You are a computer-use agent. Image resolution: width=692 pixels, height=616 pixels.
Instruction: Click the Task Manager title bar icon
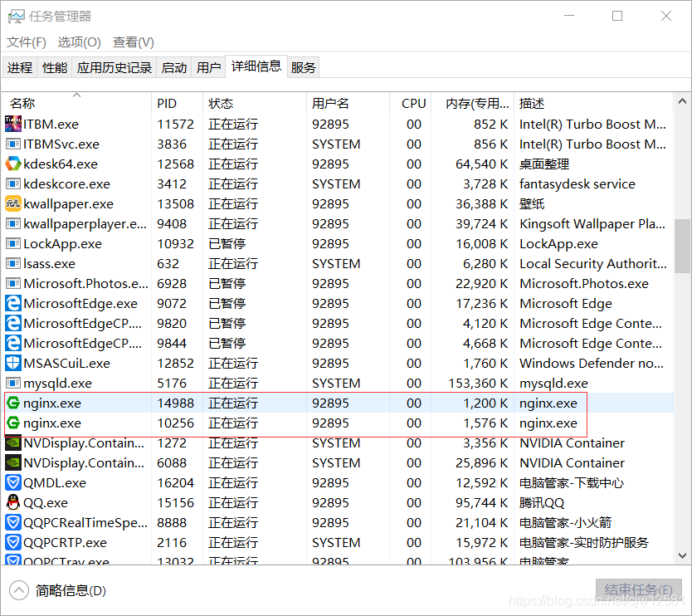(16, 17)
